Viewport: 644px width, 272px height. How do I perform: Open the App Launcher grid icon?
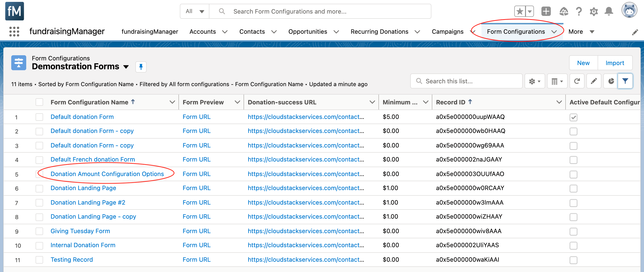[x=14, y=32]
